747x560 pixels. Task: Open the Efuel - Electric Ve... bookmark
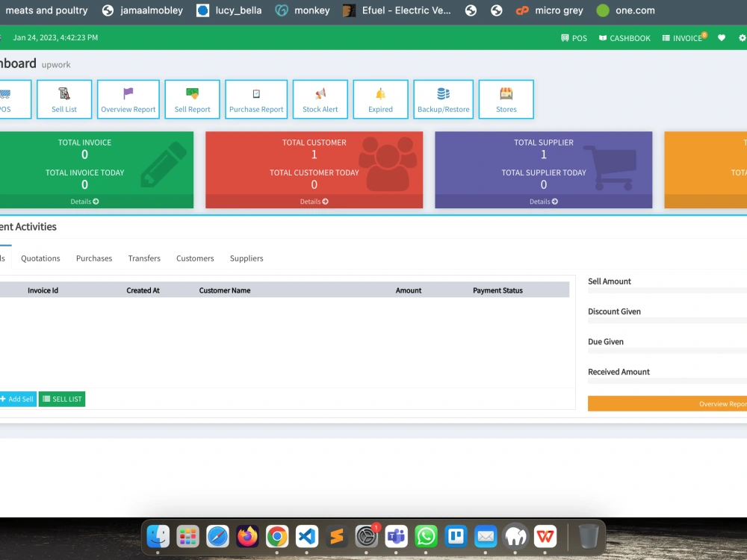pos(397,10)
